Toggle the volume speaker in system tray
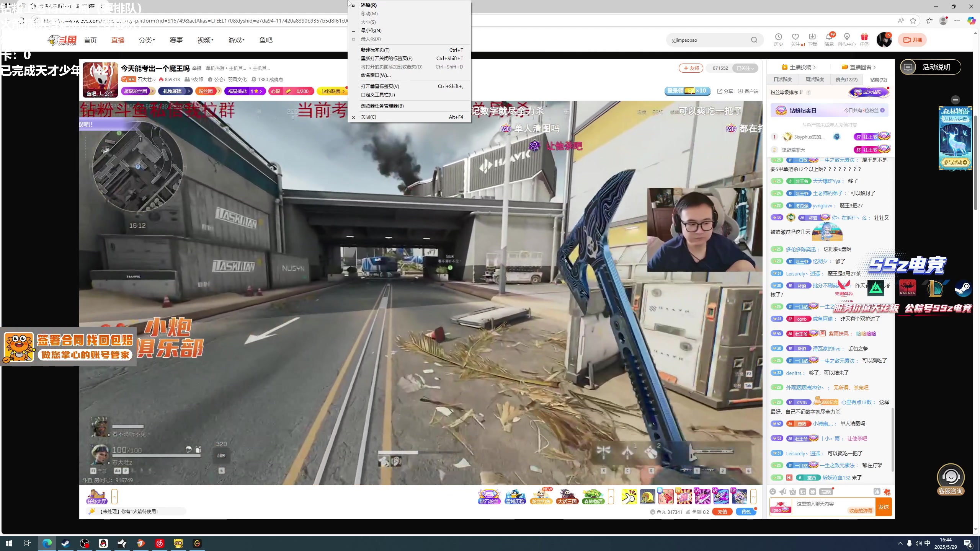The height and width of the screenshot is (551, 980). click(x=918, y=543)
